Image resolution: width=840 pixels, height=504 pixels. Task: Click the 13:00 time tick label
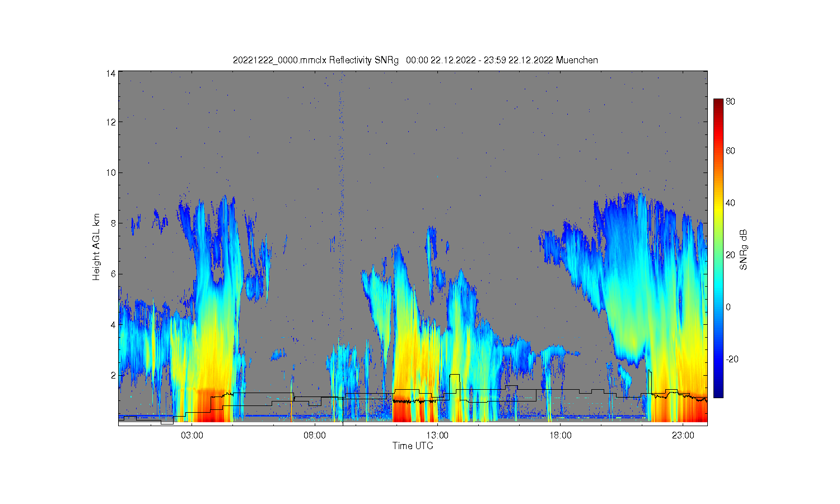pos(437,435)
